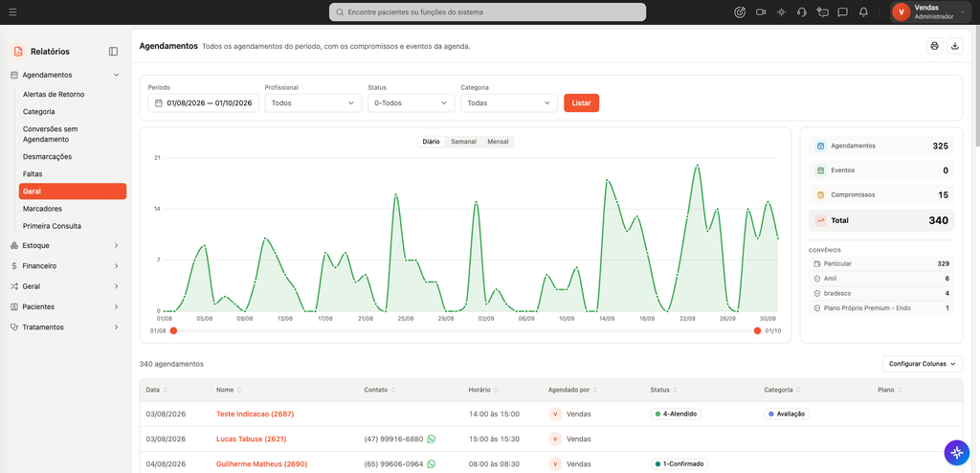This screenshot has height=473, width=980.
Task: Open the Categoria dropdown showing Todas
Action: pos(509,102)
